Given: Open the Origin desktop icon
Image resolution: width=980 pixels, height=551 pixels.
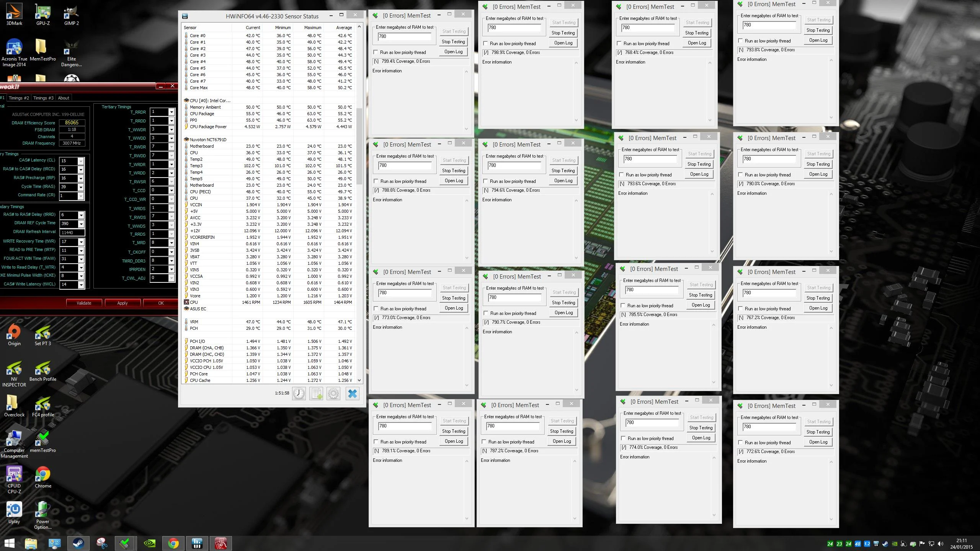Looking at the screenshot, I should coord(14,335).
